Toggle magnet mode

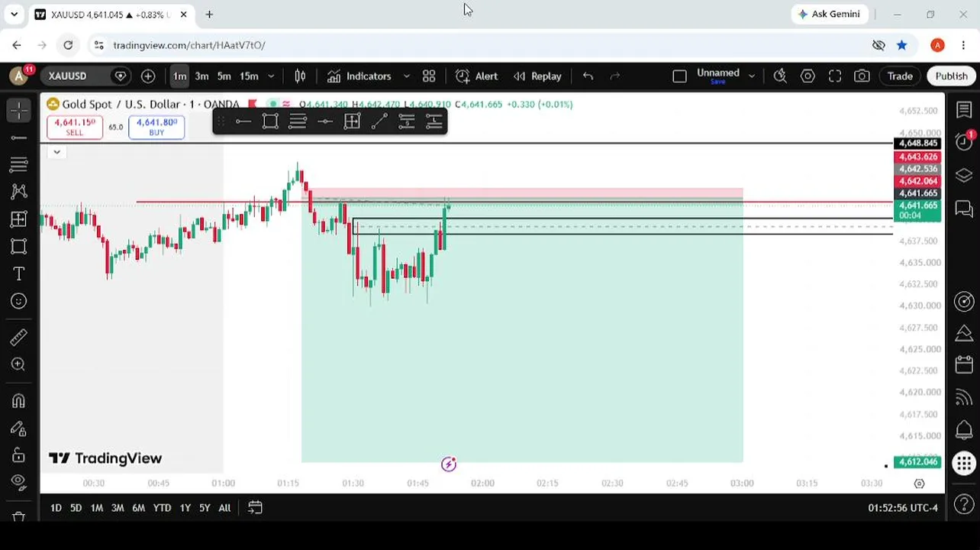point(19,400)
